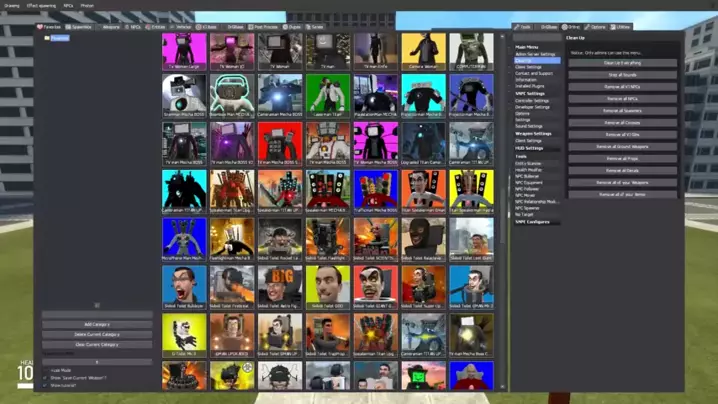Screen dimensions: 718x404
Task: Click the Add Category button
Action: coord(97,325)
